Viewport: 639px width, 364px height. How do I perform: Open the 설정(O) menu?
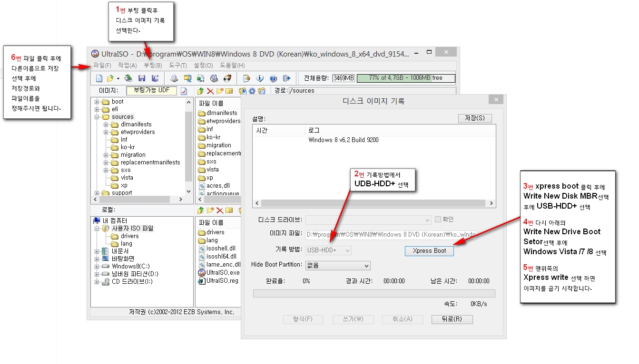tap(203, 65)
